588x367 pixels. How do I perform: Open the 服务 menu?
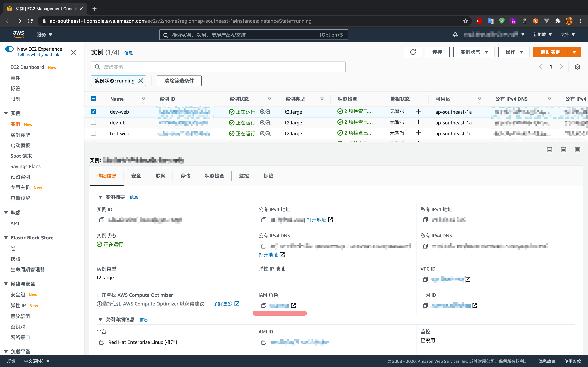coord(44,34)
